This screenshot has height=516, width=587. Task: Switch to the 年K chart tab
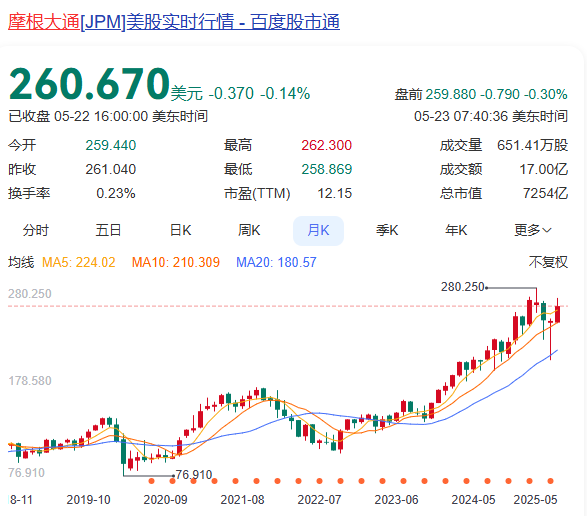click(456, 230)
